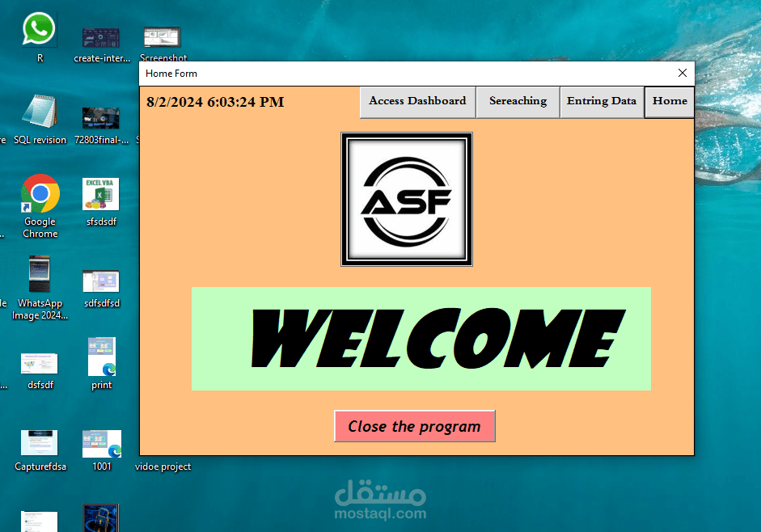The image size is (761, 532).
Task: Click the Close the program button
Action: (415, 426)
